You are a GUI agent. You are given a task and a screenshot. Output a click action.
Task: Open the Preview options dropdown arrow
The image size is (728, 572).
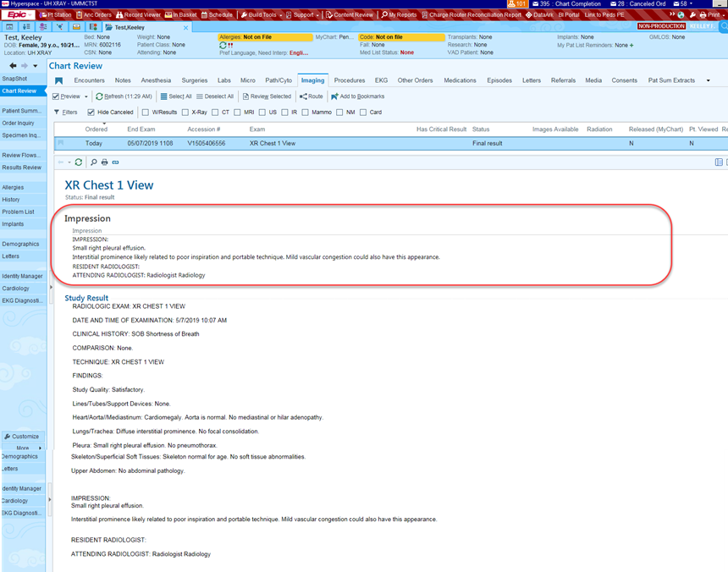(85, 97)
